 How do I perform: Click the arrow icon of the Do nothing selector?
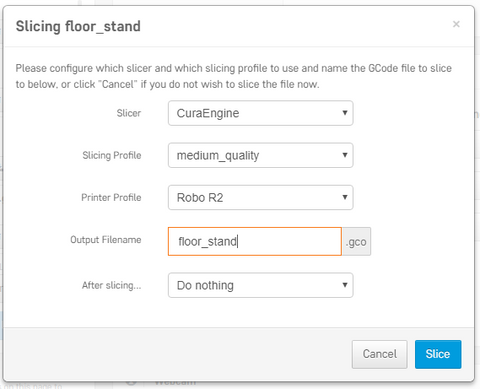(345, 285)
